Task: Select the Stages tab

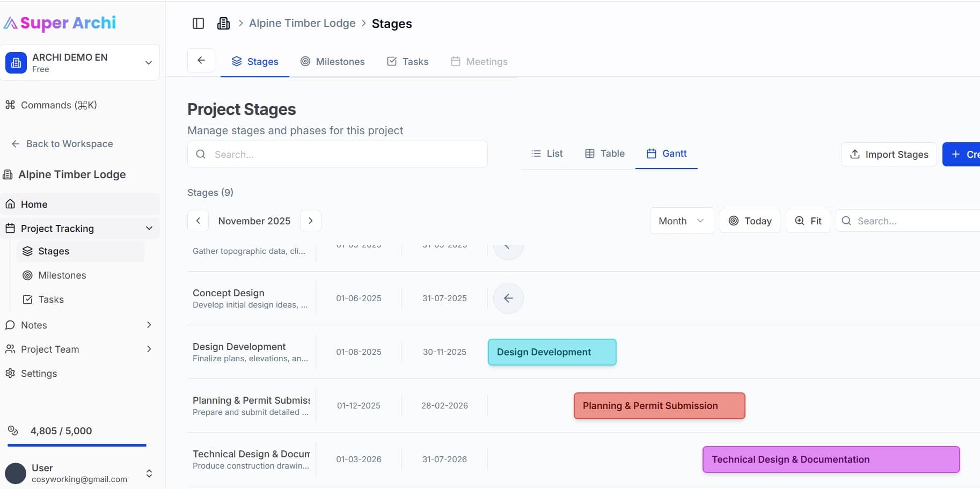Action: point(255,61)
